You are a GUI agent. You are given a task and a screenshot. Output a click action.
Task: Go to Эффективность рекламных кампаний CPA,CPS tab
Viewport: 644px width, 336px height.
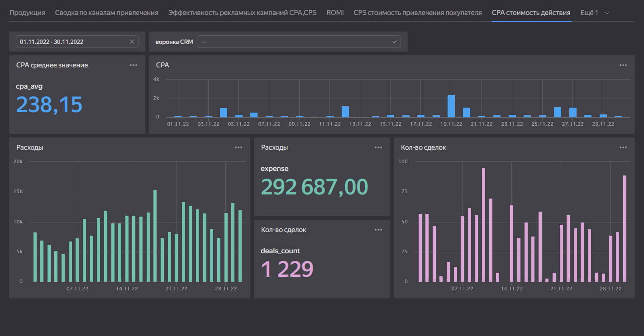point(242,13)
